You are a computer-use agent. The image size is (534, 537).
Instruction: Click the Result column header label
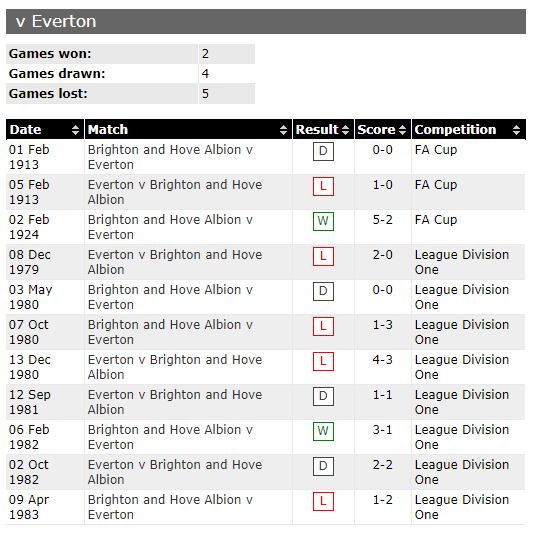click(x=317, y=130)
